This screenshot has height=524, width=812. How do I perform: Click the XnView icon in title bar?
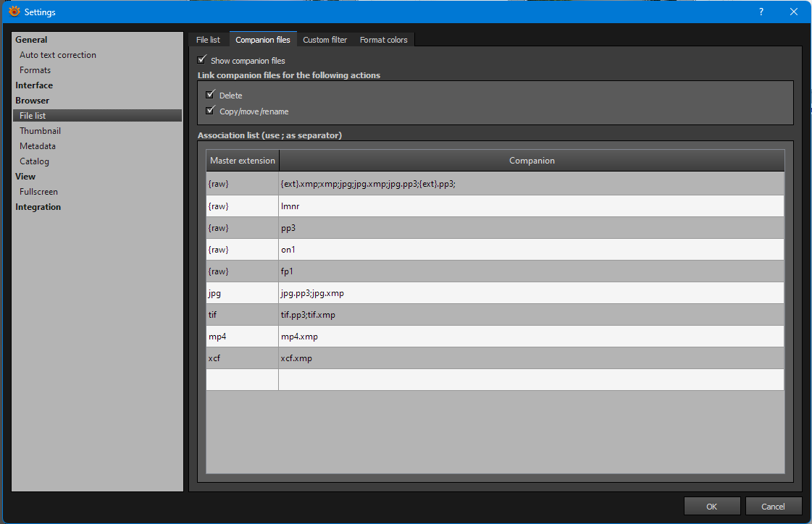click(x=14, y=12)
